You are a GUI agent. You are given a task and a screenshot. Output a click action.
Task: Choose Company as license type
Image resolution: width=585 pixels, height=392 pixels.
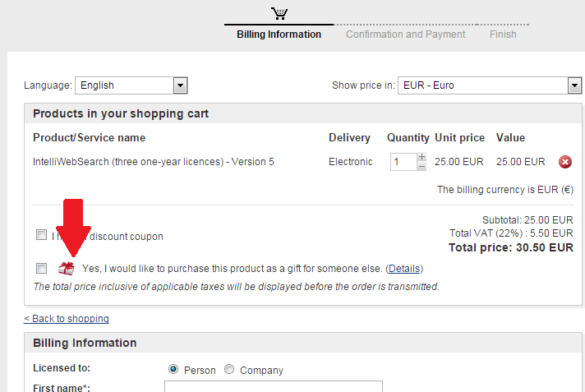229,369
